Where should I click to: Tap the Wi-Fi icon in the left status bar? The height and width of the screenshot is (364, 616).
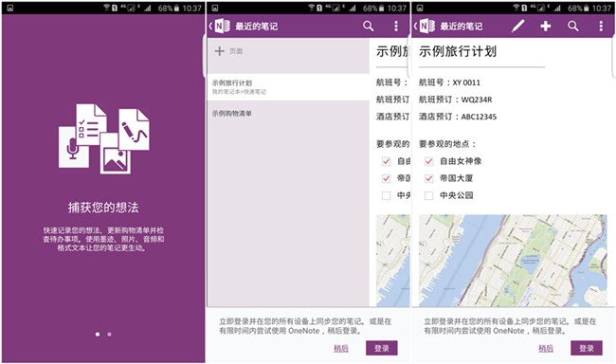pos(106,8)
